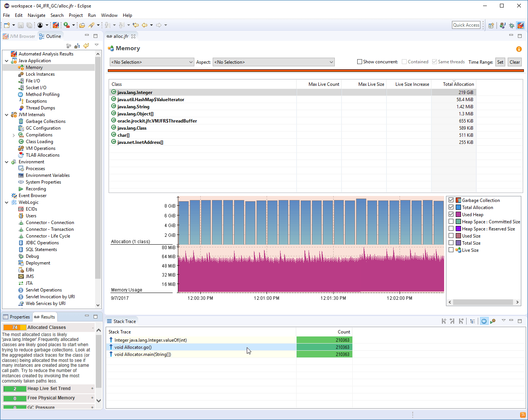
Task: Click the Outline tree layout lock icon
Action: 77,46
